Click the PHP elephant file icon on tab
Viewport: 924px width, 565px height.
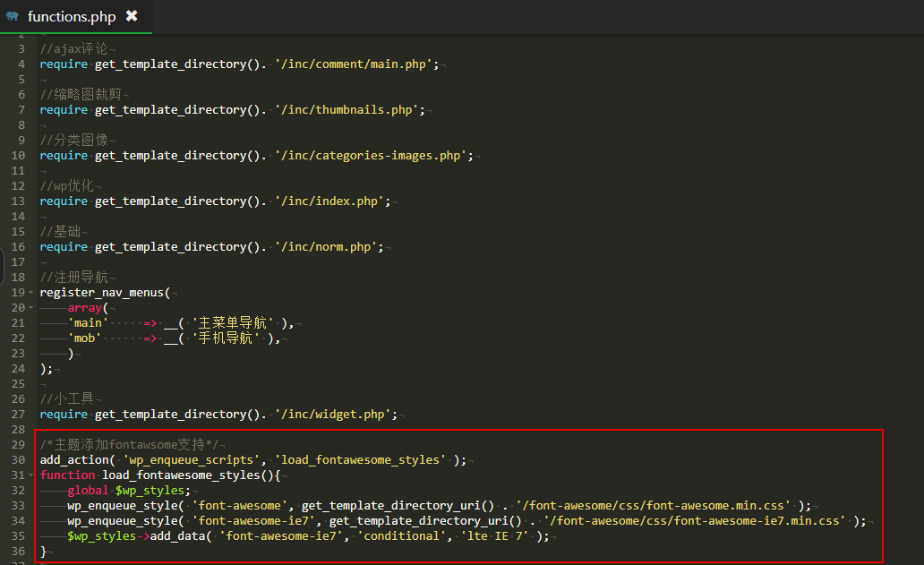(x=13, y=16)
